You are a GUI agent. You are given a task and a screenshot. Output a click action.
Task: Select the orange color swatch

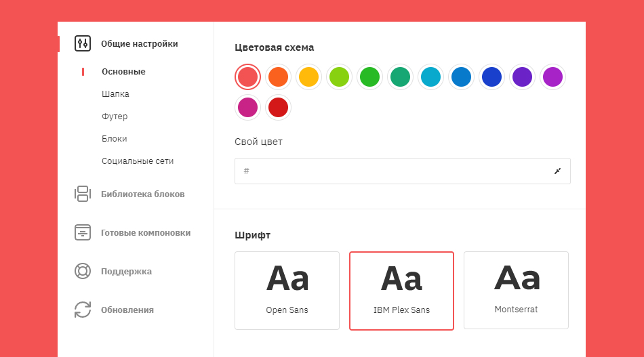(278, 77)
